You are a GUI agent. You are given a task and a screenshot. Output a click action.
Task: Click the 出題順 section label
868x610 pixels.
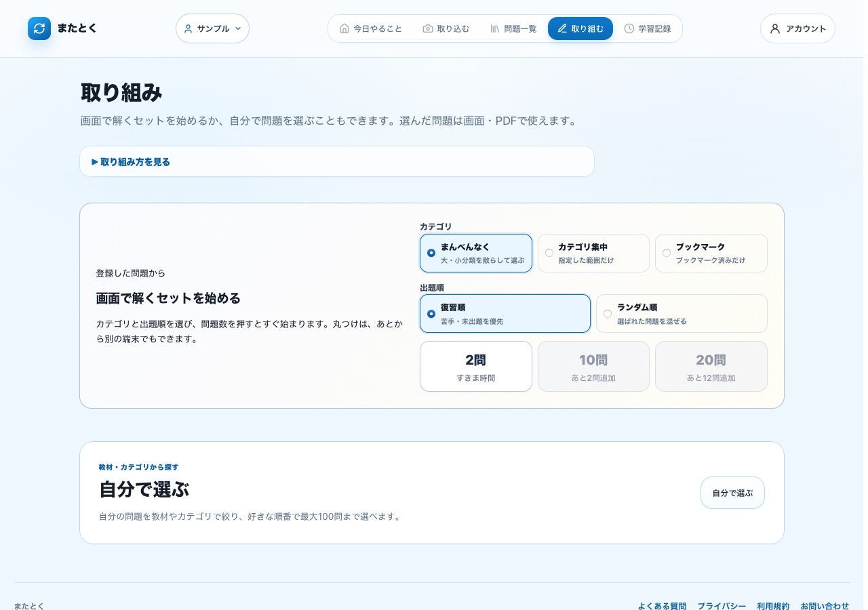(x=432, y=287)
